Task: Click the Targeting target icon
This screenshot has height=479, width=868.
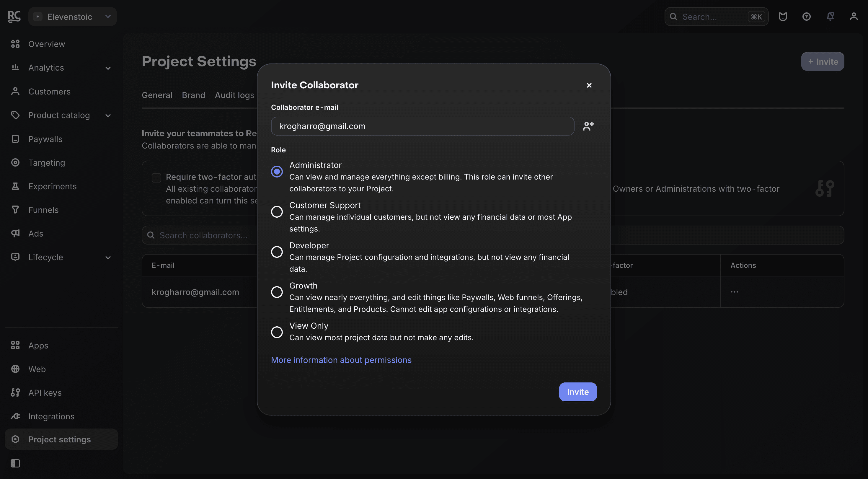Action: click(15, 162)
